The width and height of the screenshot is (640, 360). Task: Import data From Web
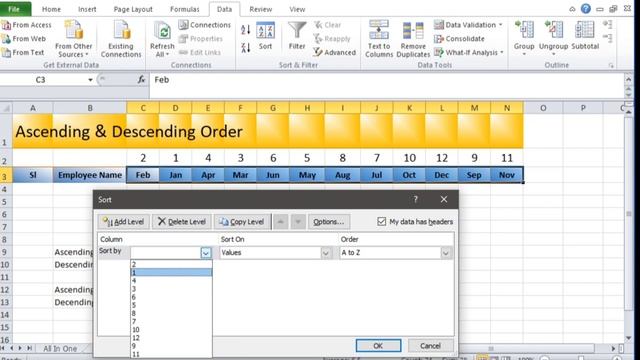point(24,39)
